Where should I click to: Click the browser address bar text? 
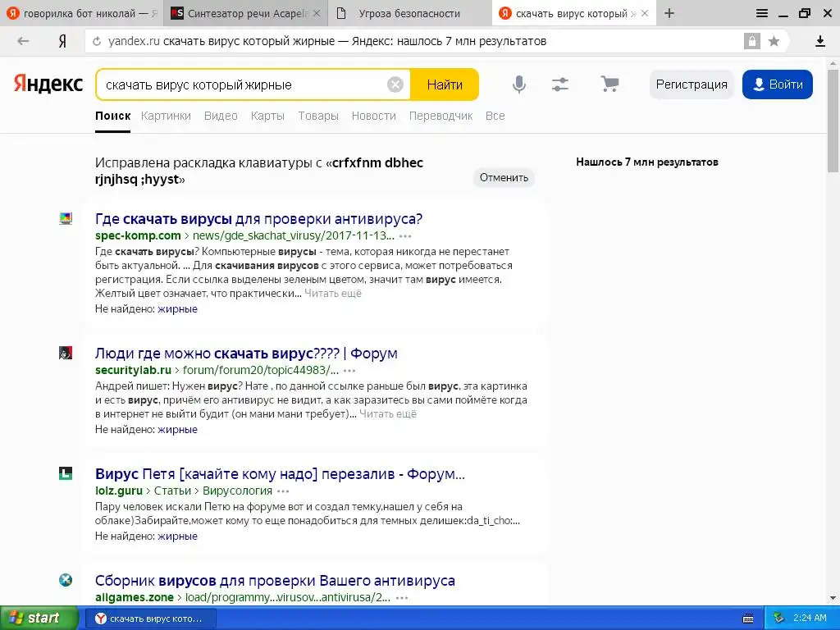tap(326, 41)
